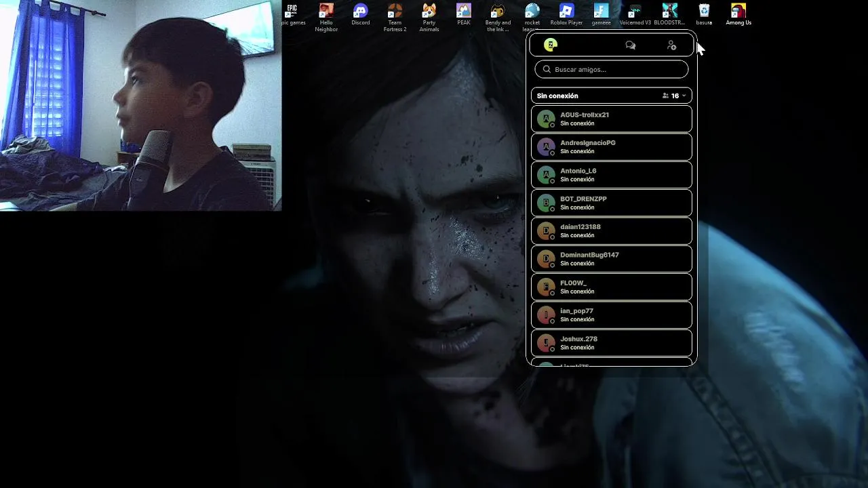Select friend AGUS-trollxx21
Screen dimensions: 868x488
[x=612, y=119]
